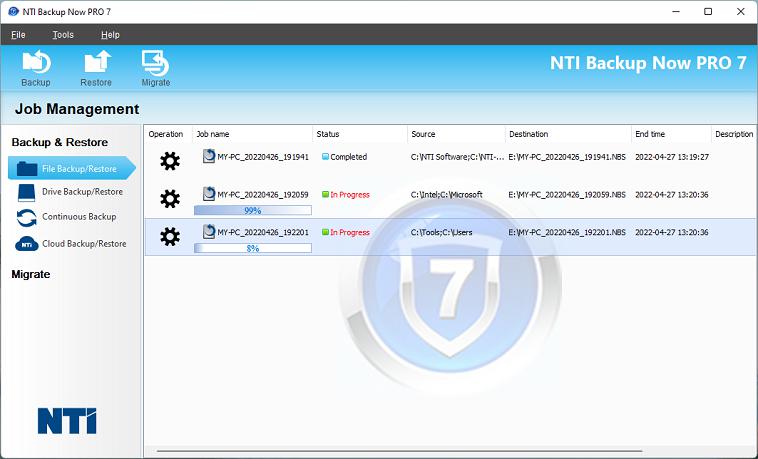Screen dimensions: 758x459
Task: Open the Tools menu
Action: (x=63, y=35)
